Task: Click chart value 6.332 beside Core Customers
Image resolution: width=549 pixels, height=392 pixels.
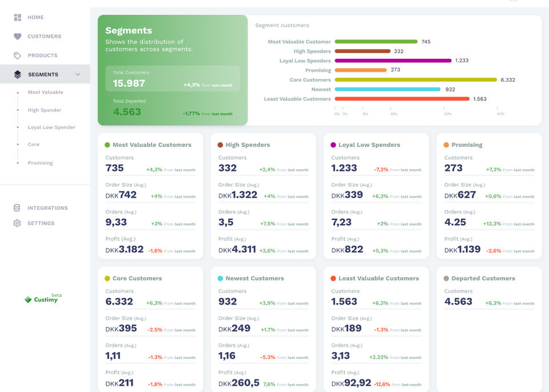Action: click(x=508, y=80)
